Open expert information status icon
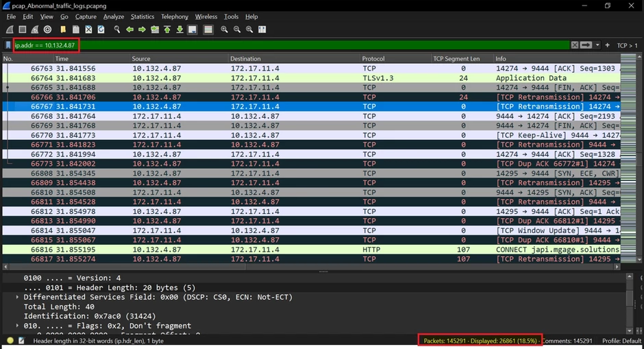Viewport: 644px width, 349px height. click(x=10, y=340)
